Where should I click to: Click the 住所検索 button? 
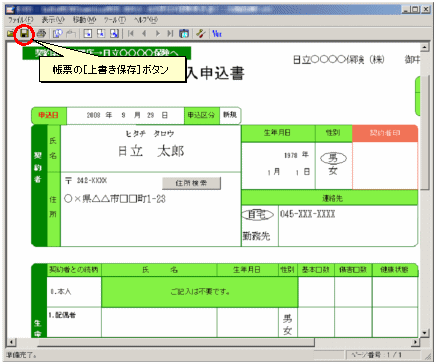(x=191, y=183)
